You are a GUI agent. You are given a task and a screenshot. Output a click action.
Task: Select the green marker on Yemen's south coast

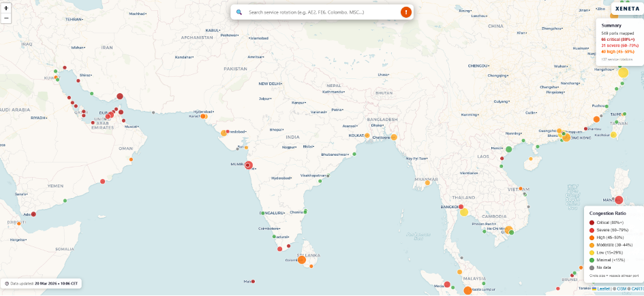tap(65, 201)
